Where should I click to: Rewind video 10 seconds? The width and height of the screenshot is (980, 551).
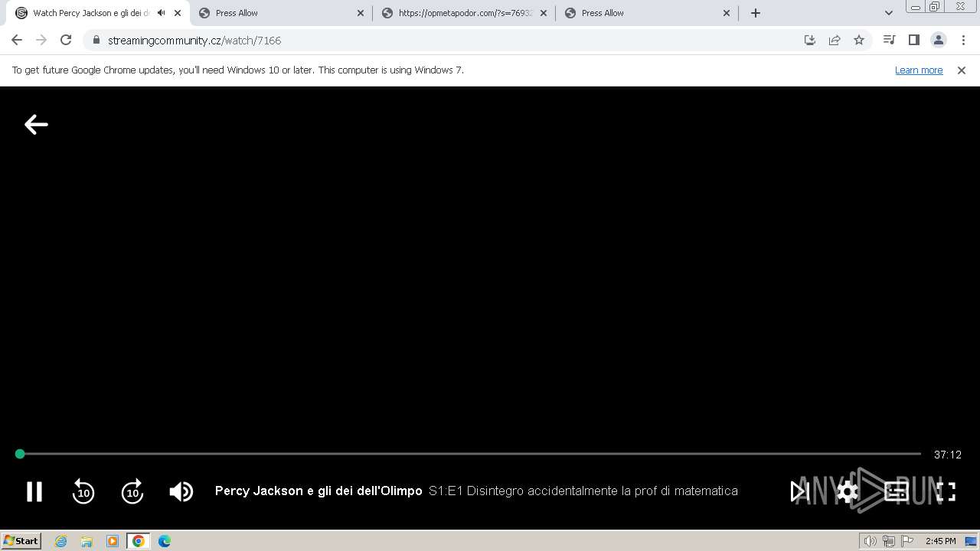tap(83, 491)
